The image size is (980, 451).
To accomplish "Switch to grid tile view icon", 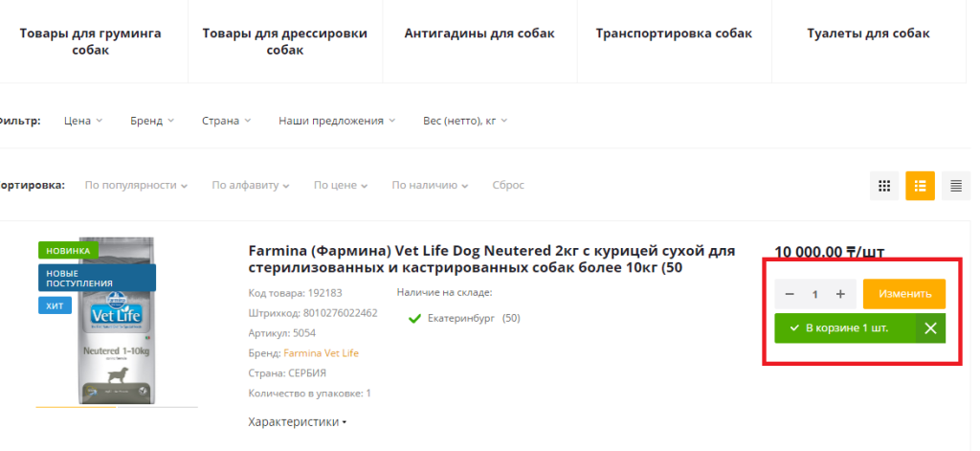I will 883,186.
